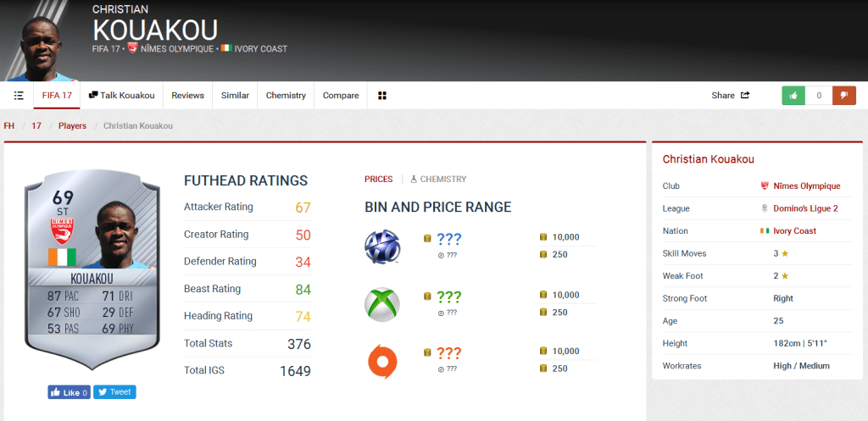
Task: Open the Compare tab
Action: [x=341, y=96]
